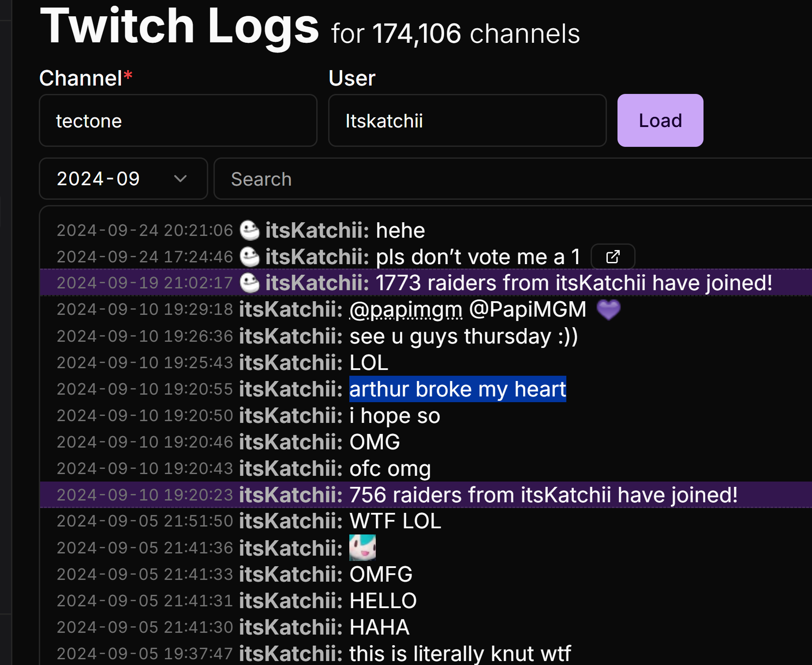Select the timestamp 2024-09-05 19:37:47
The image size is (812, 665).
click(x=145, y=654)
